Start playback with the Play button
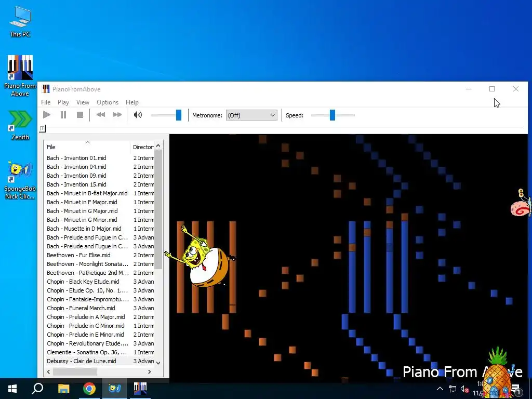 point(47,115)
